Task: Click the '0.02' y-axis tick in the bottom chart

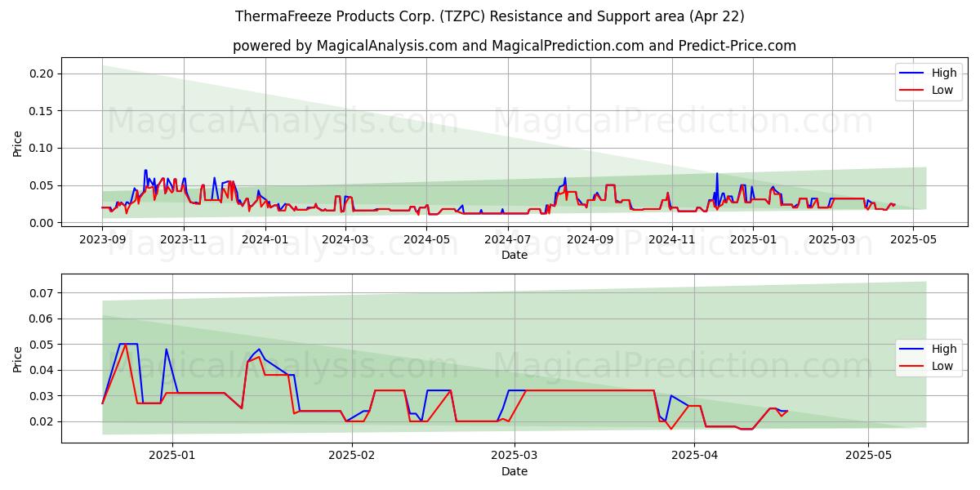Action: pyautogui.click(x=42, y=421)
